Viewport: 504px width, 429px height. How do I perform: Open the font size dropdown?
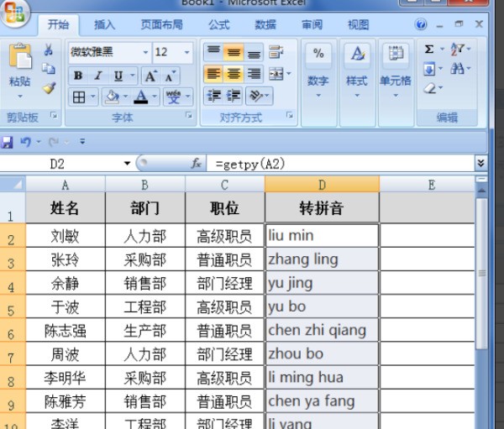186,52
